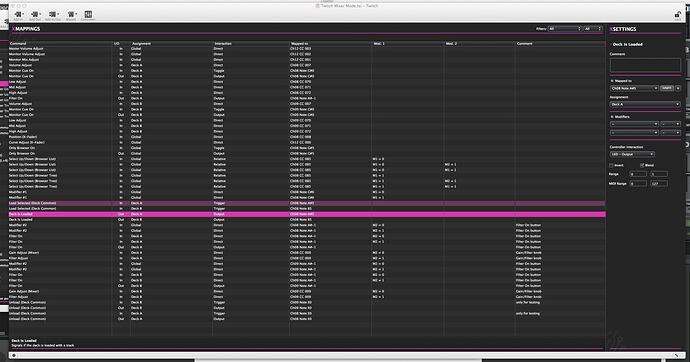Select the highlighted Deck is Loaded row

(307, 214)
